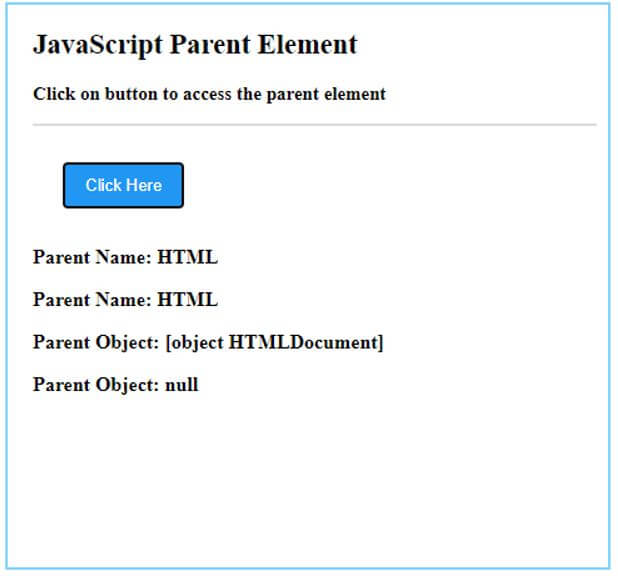Select the null value text

181,385
